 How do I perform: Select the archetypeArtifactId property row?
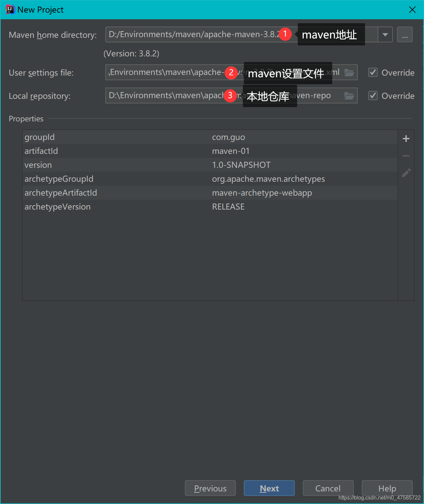click(x=210, y=193)
